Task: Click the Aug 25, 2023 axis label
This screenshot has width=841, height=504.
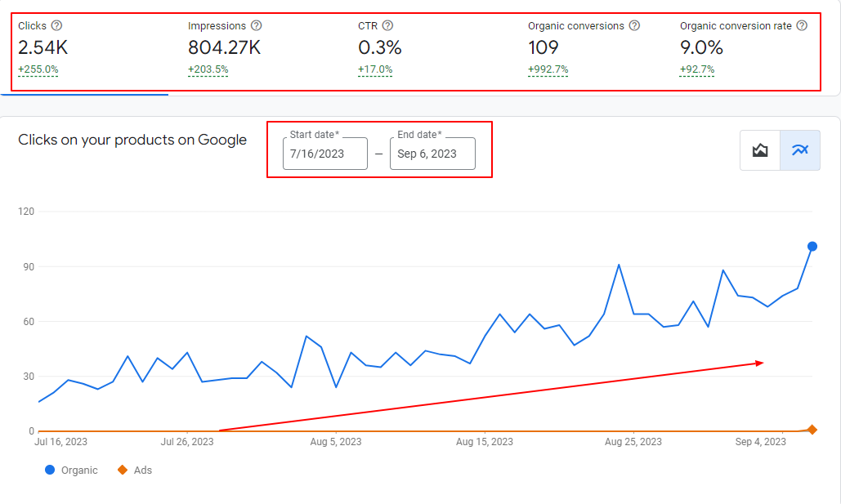Action: point(633,442)
